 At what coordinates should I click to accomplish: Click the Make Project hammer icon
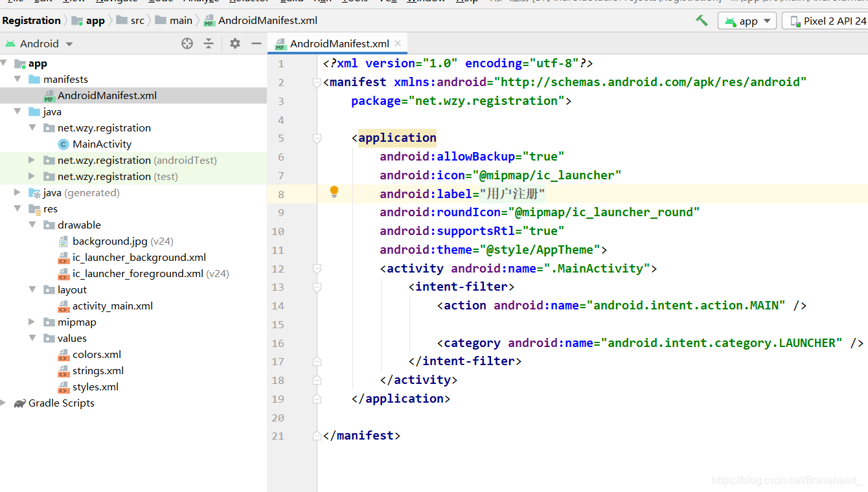702,21
